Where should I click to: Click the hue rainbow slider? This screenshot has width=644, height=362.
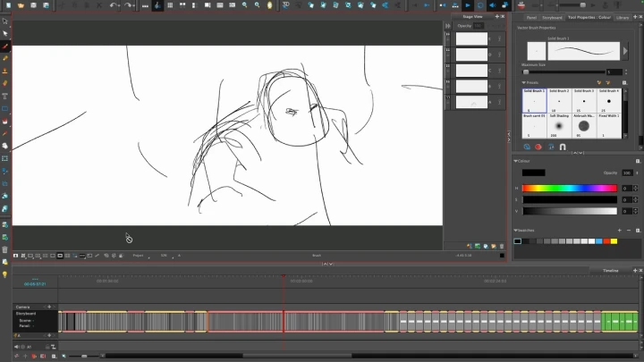tap(569, 188)
